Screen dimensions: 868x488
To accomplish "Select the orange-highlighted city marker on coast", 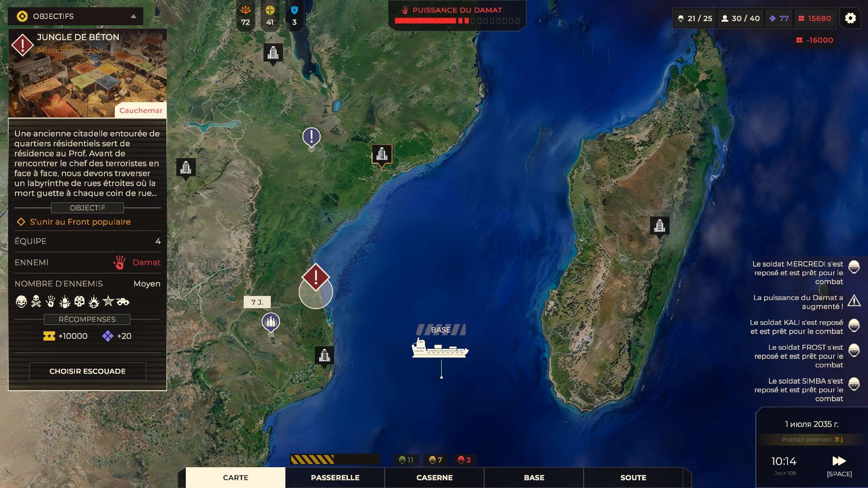I will 382,155.
